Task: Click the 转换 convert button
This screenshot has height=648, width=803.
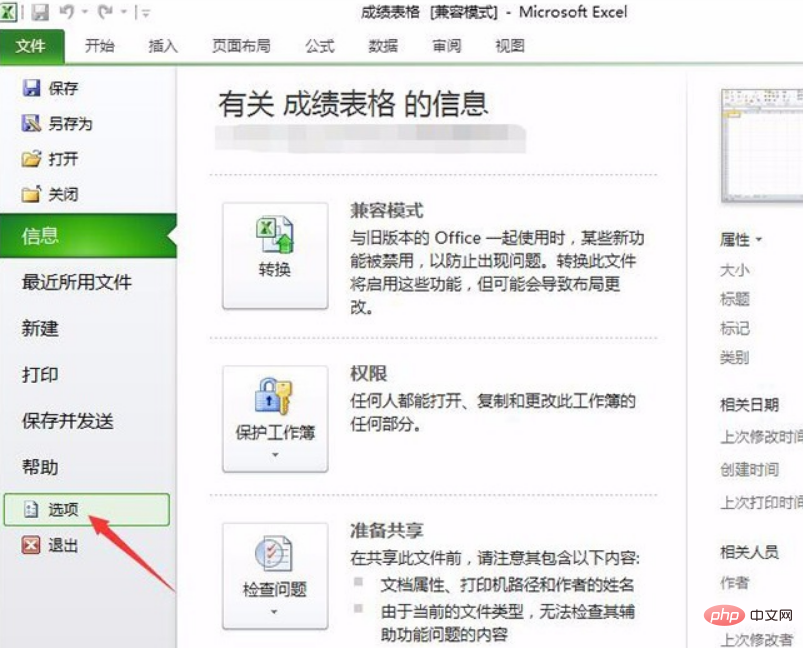Action: click(x=275, y=256)
